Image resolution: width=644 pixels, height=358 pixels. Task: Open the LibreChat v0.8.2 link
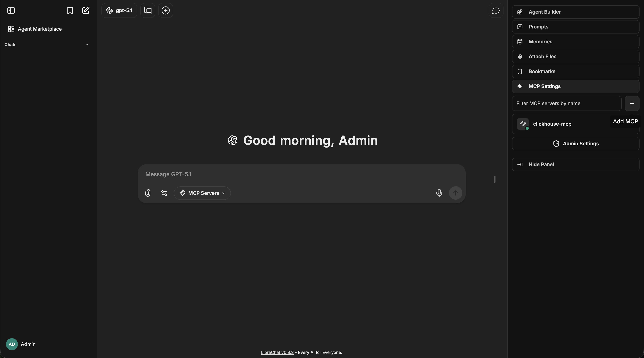point(277,352)
